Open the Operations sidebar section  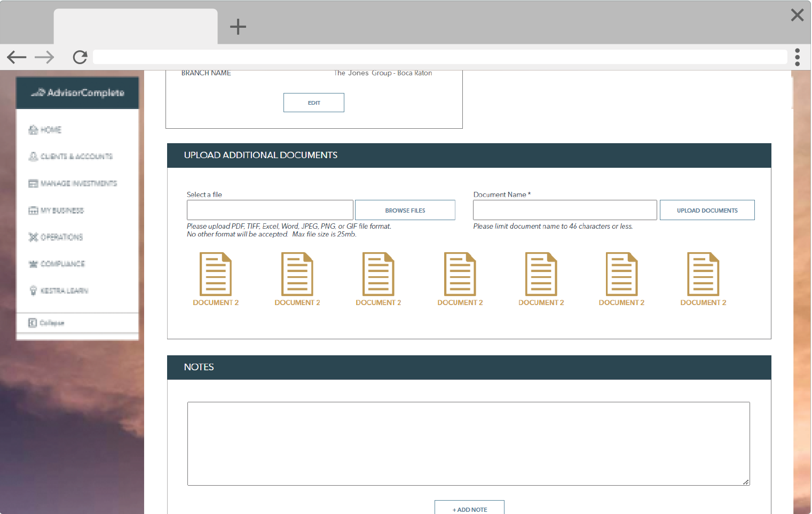coord(56,237)
